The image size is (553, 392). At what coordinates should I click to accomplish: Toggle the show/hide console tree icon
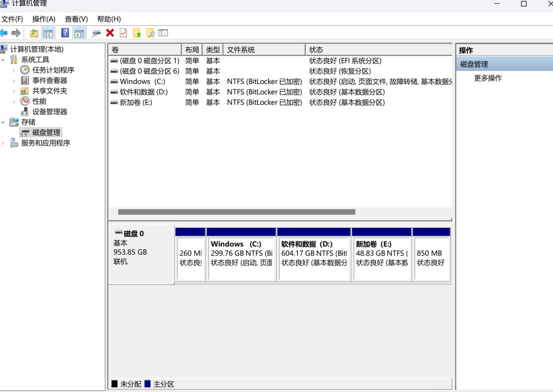tap(48, 33)
